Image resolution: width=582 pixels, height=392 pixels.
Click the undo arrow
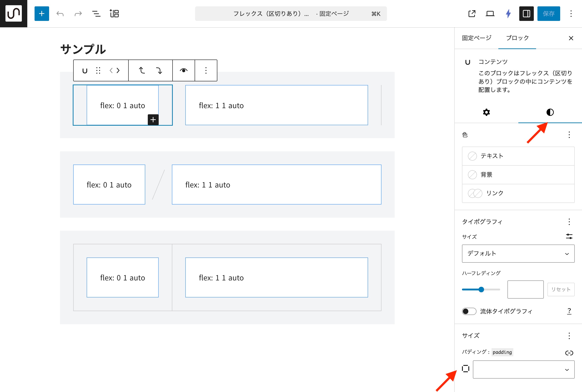coord(60,13)
